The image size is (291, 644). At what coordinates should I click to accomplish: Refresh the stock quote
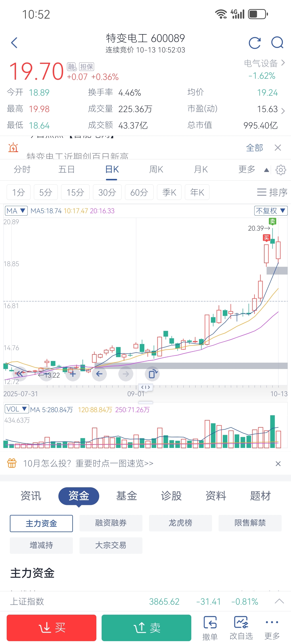255,43
